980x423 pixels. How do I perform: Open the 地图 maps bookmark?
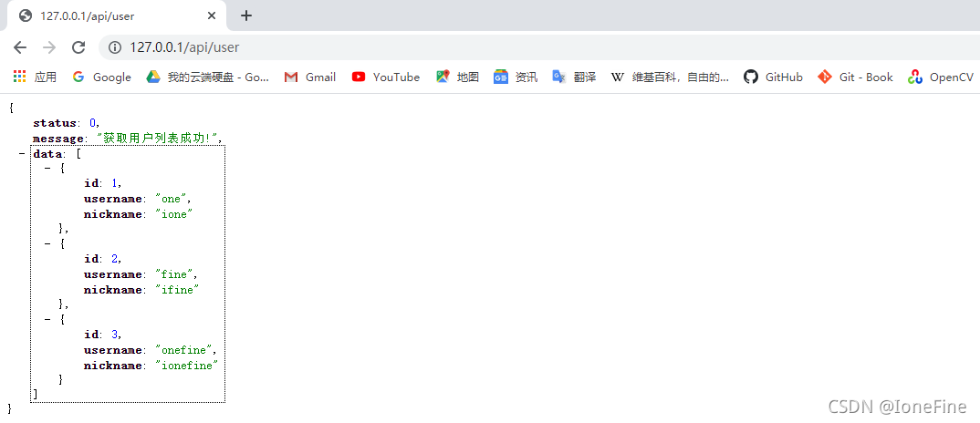click(457, 77)
